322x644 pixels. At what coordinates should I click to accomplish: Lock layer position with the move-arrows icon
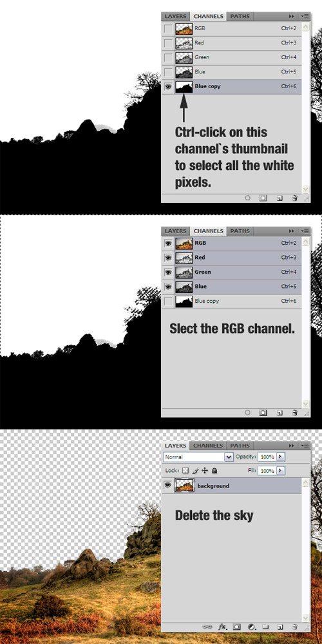click(x=205, y=470)
